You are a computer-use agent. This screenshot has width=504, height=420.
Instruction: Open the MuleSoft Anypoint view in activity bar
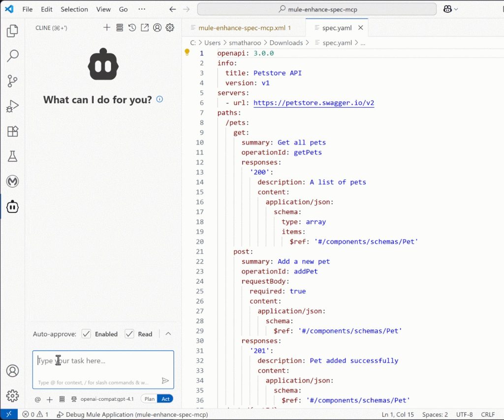tap(12, 181)
